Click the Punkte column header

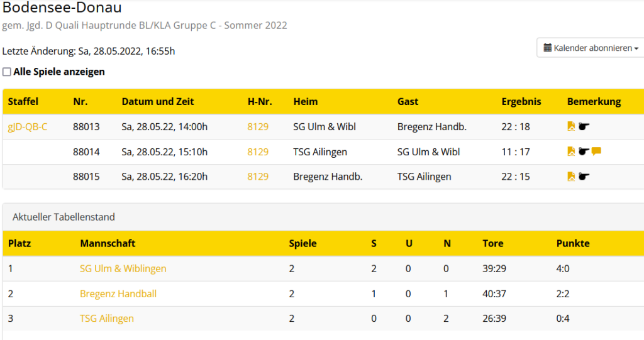pyautogui.click(x=573, y=243)
